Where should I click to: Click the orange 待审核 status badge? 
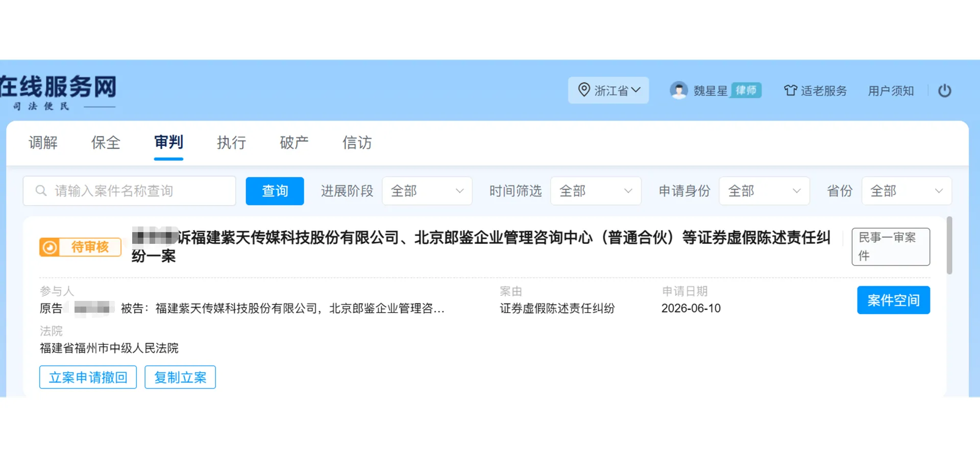click(x=80, y=247)
